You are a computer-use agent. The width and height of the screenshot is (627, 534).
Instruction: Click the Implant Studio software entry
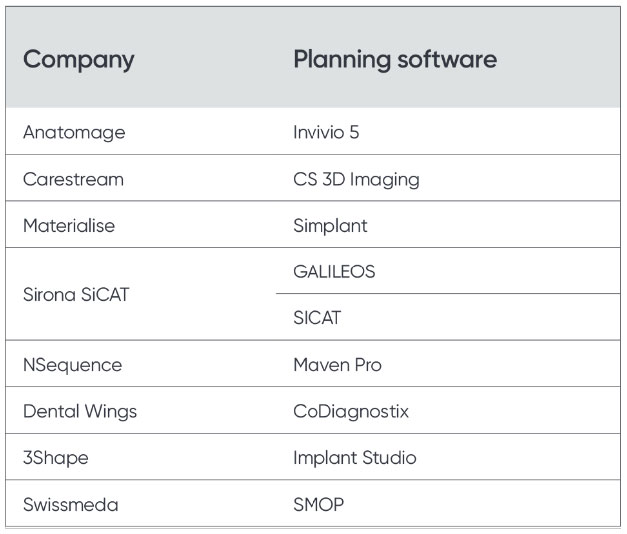354,458
